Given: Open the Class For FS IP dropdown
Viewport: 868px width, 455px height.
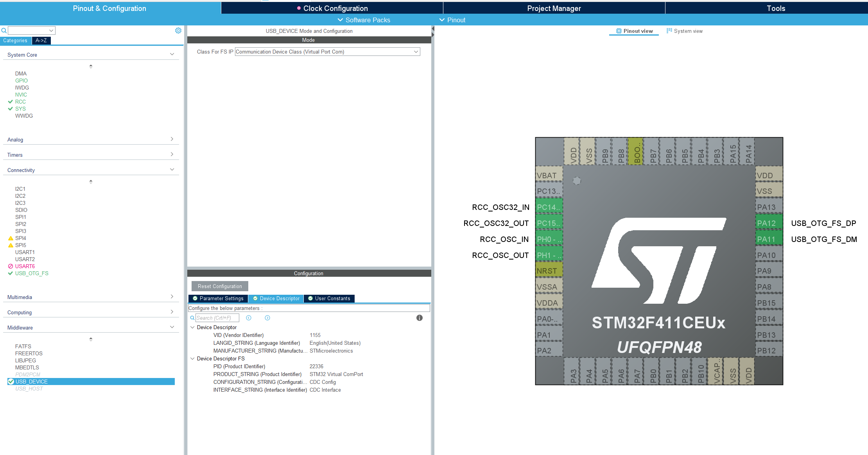Looking at the screenshot, I should click(x=327, y=52).
